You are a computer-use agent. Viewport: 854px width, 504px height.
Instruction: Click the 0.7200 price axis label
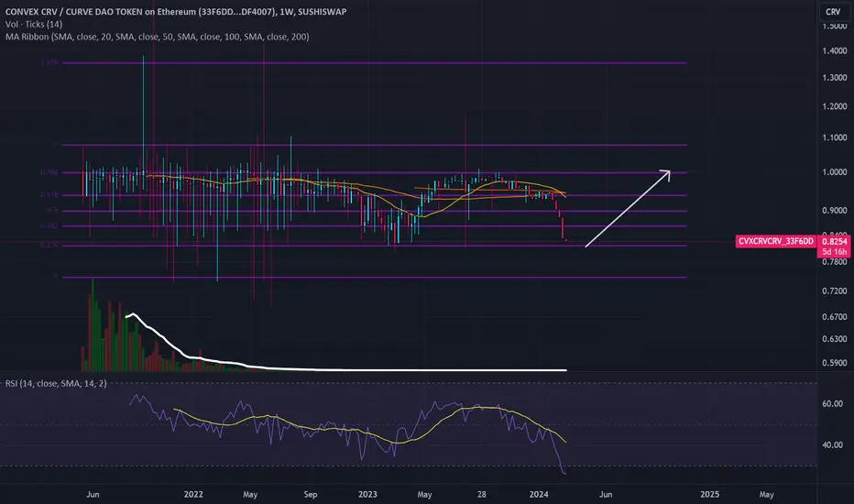point(835,291)
